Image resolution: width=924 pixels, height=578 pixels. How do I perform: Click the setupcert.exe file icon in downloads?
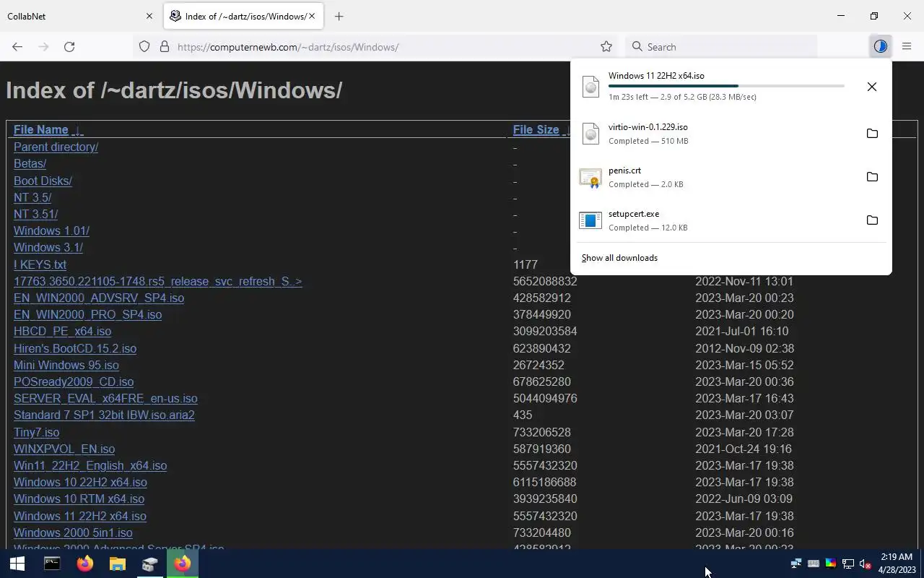590,220
